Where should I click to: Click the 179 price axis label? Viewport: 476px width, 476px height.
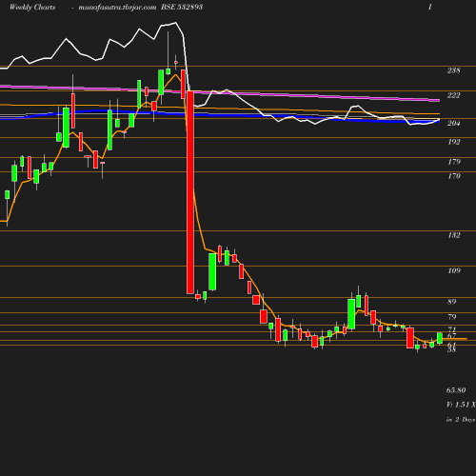click(x=454, y=162)
